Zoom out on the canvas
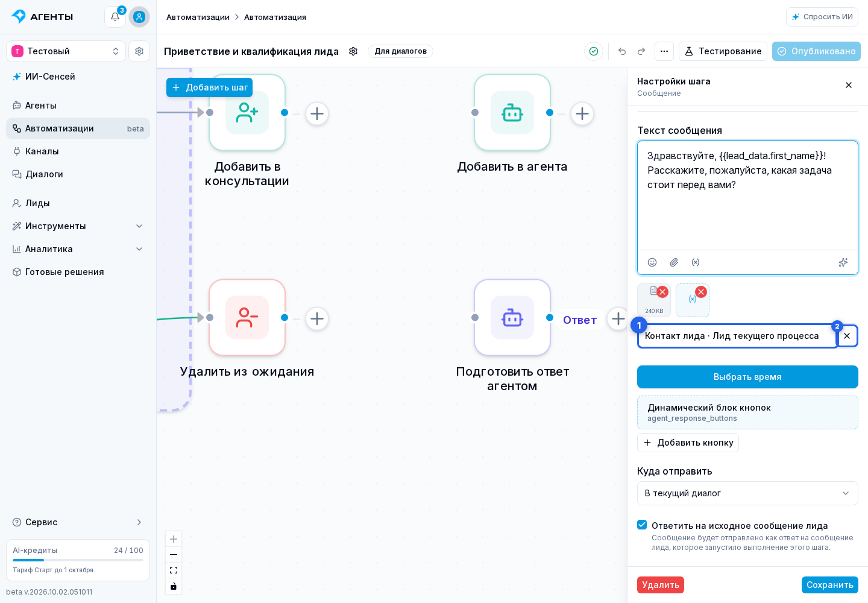Viewport: 868px width, 603px height. [x=174, y=555]
